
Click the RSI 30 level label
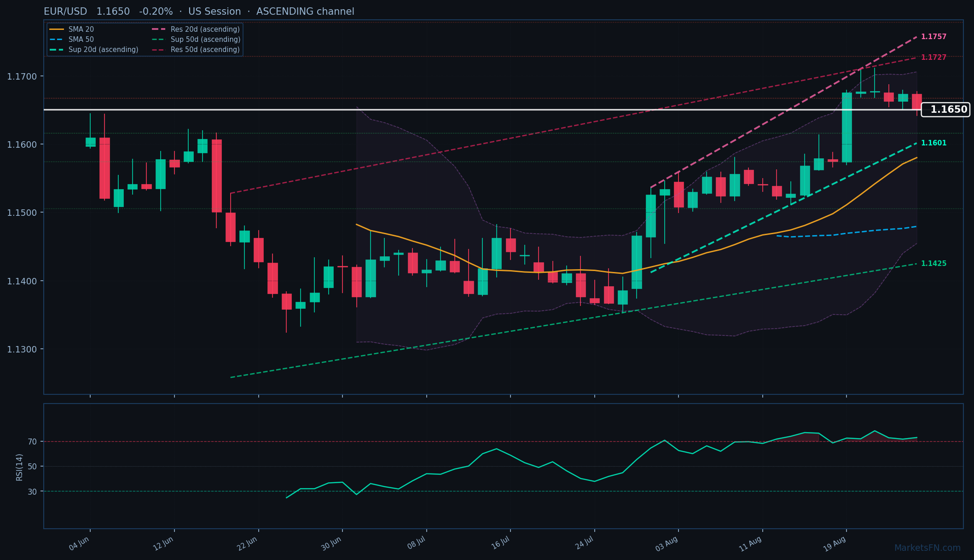pyautogui.click(x=32, y=491)
